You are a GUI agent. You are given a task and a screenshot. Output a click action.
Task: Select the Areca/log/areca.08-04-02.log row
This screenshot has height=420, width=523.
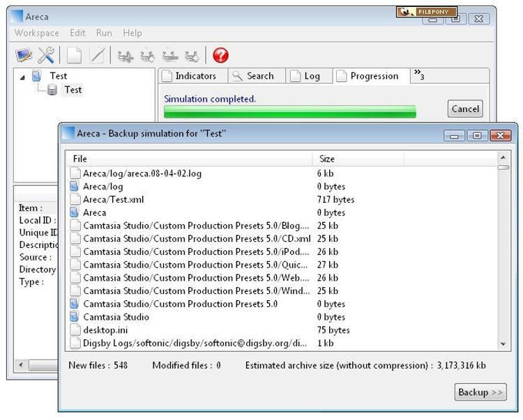[282, 173]
